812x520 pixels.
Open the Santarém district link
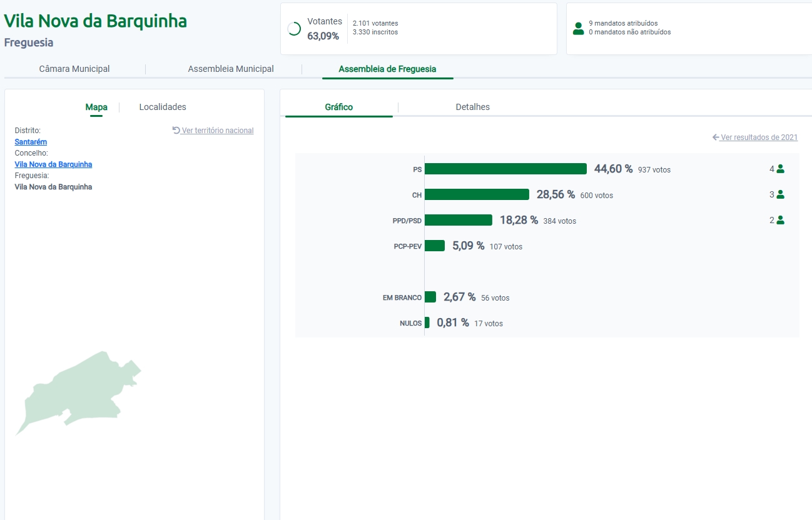coord(31,142)
